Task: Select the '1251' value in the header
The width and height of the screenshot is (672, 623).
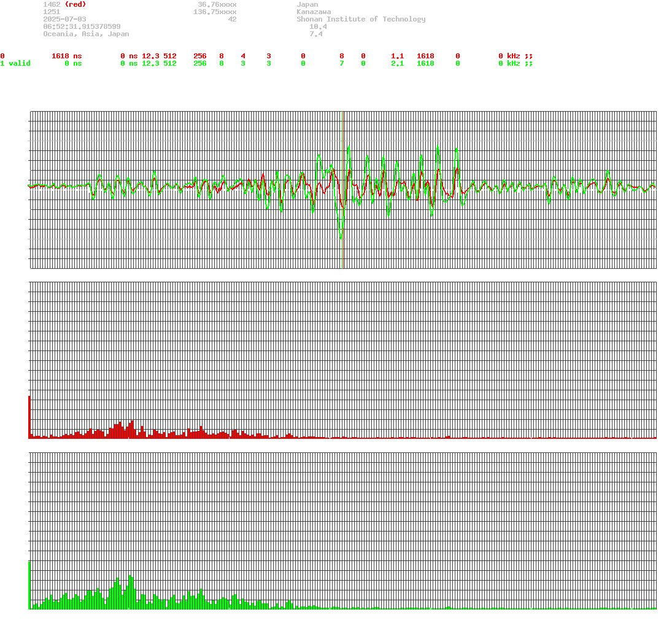Action: click(x=52, y=12)
